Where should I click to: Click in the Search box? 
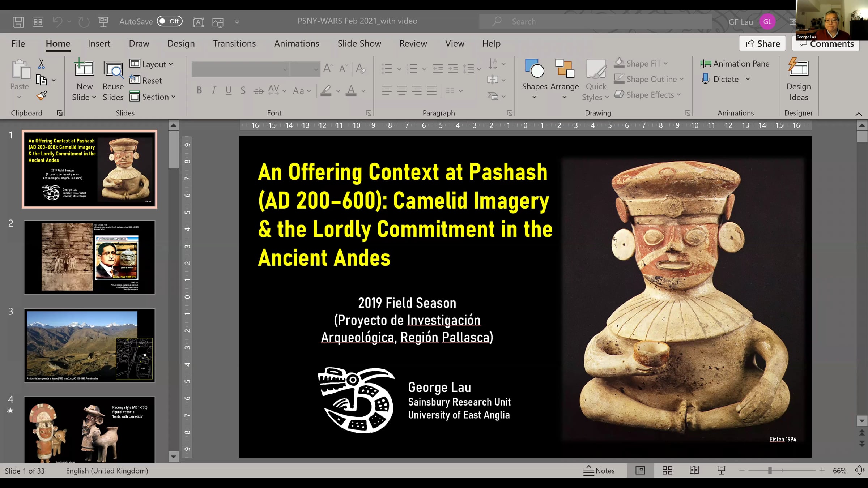[595, 22]
